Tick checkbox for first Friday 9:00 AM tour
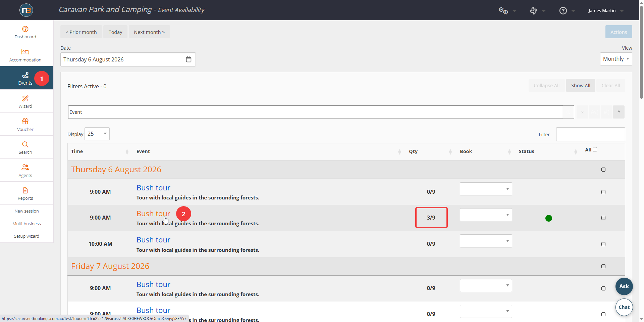The height and width of the screenshot is (322, 644). pos(603,288)
